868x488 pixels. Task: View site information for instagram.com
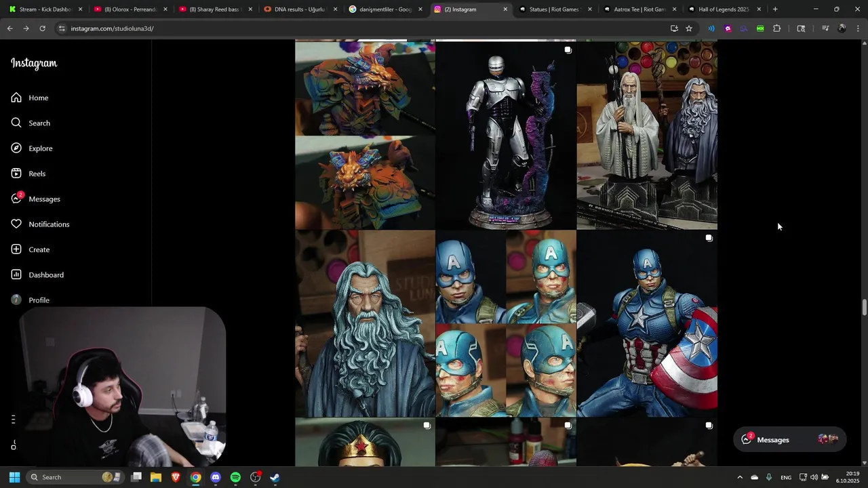62,28
